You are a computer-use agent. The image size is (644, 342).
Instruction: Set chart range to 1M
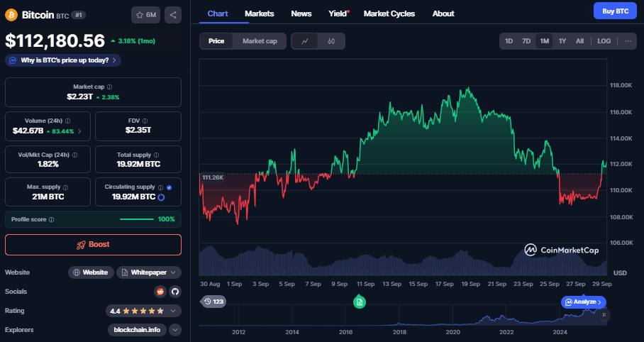544,41
